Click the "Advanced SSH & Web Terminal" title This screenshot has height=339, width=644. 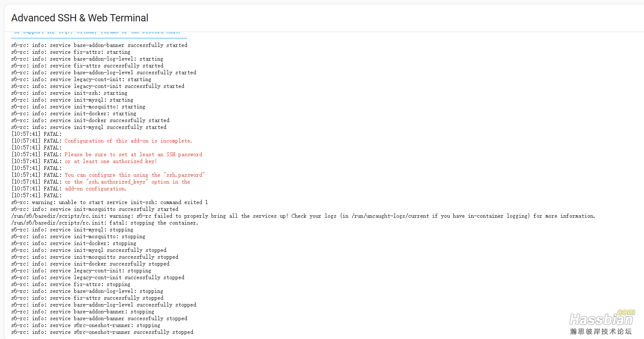pyautogui.click(x=80, y=18)
